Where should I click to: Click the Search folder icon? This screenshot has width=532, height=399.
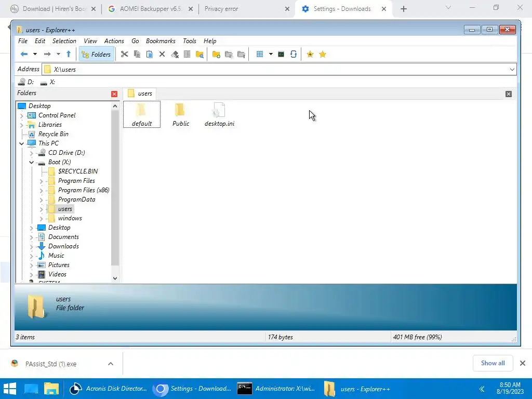tap(199, 54)
